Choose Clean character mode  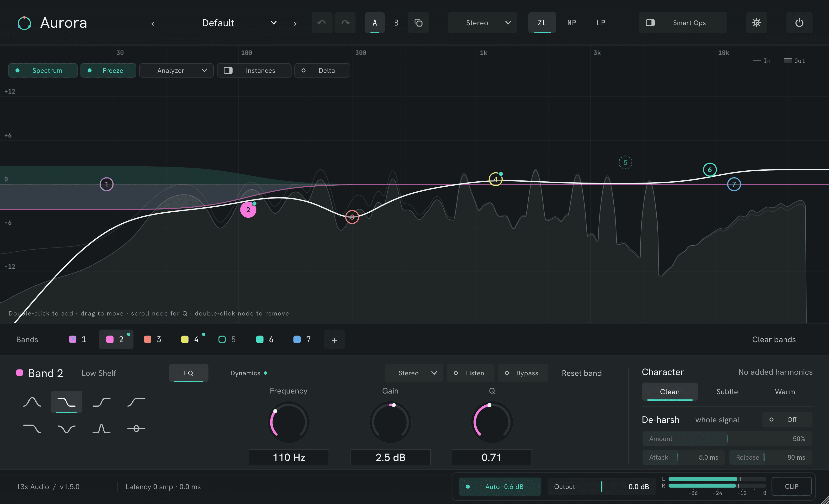tap(670, 392)
